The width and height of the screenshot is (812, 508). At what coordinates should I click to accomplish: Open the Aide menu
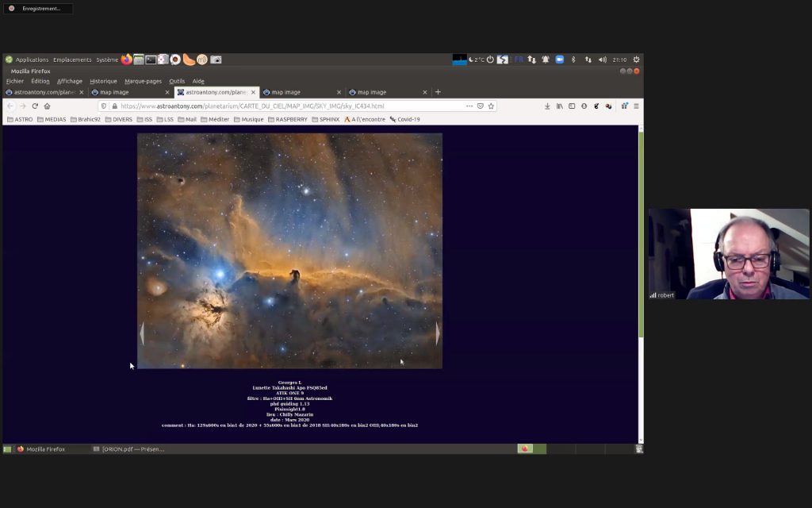point(197,82)
